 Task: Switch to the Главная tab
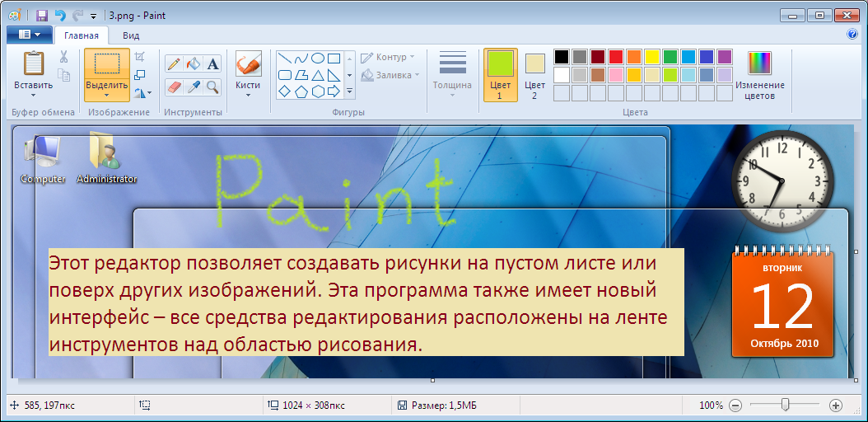tap(82, 36)
